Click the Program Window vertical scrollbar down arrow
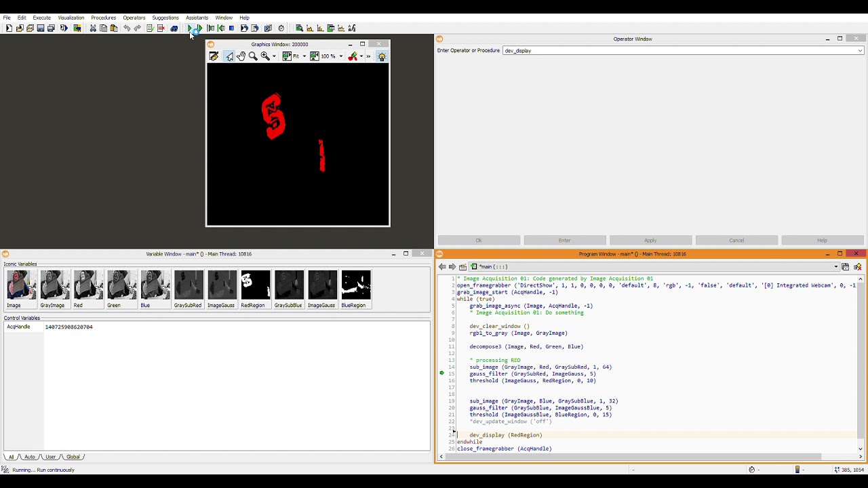This screenshot has width=868, height=488. pos(861,449)
